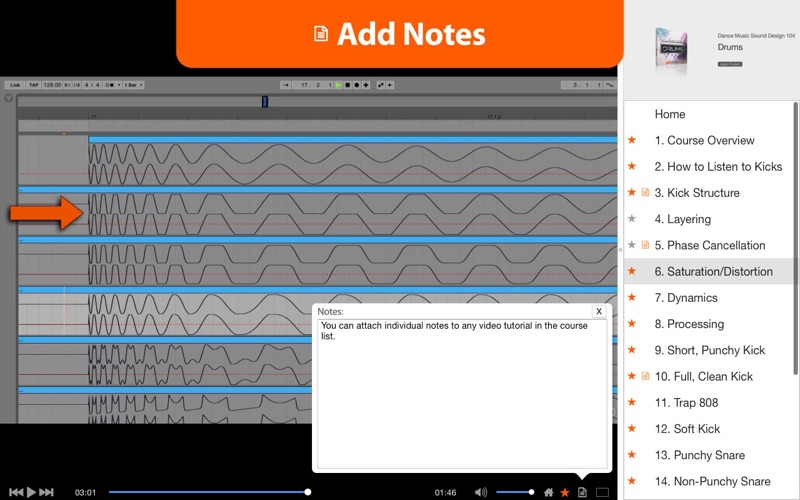The width and height of the screenshot is (800, 500).
Task: Toggle fullscreen with the rectangle icon
Action: click(603, 492)
